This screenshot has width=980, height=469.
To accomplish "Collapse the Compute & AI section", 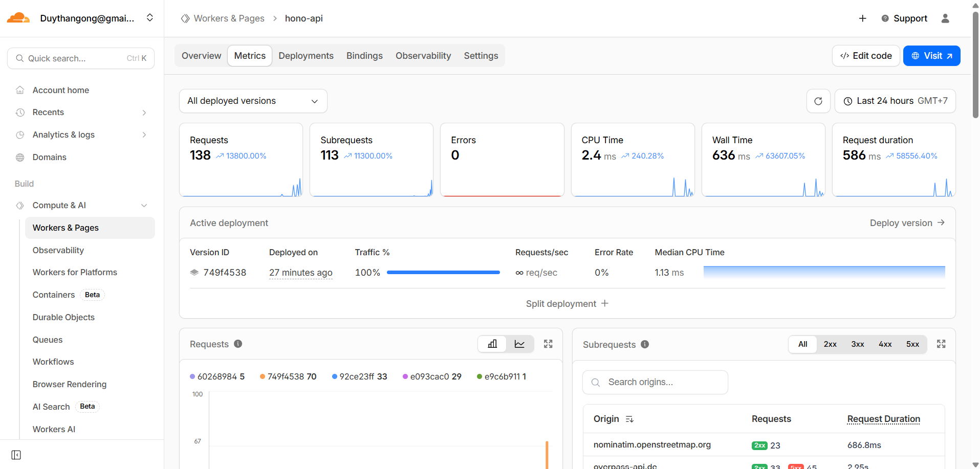I will click(x=144, y=205).
